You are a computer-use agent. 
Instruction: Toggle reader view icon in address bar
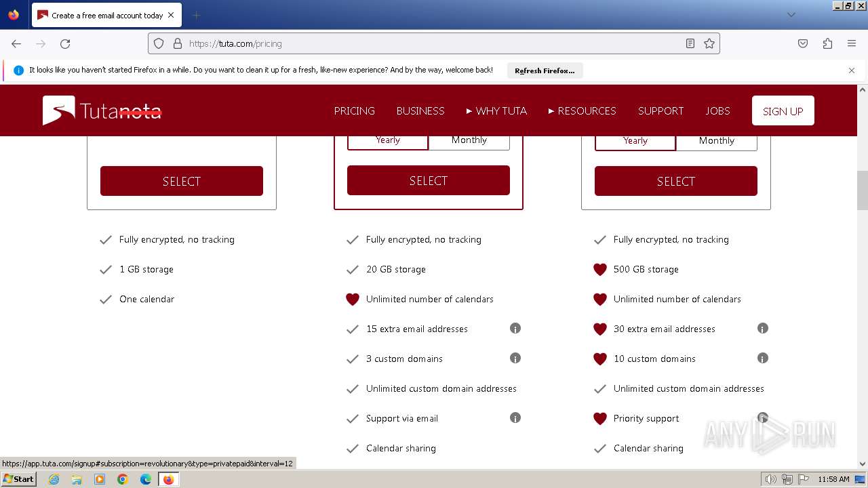point(690,43)
